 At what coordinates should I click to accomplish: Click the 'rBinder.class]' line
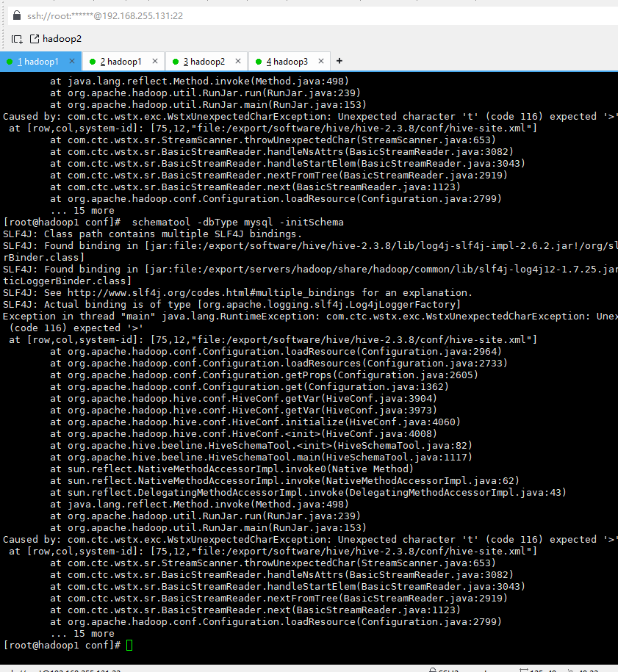point(44,258)
